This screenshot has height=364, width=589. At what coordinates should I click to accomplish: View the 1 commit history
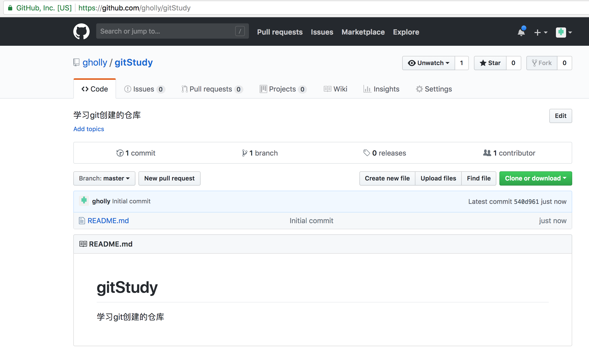pos(136,153)
